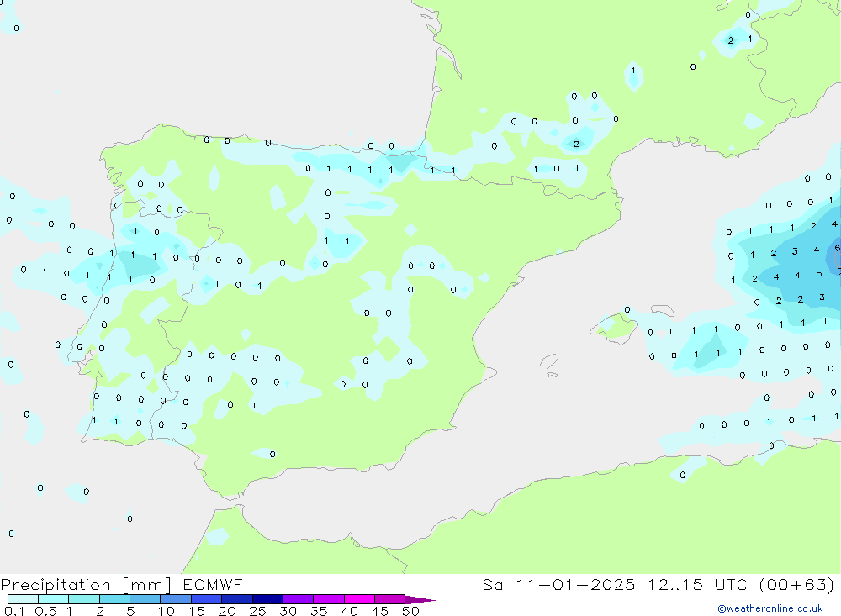841x616 pixels.
Task: Select the dark navy 20–25 mm swatch
Action: (237, 600)
